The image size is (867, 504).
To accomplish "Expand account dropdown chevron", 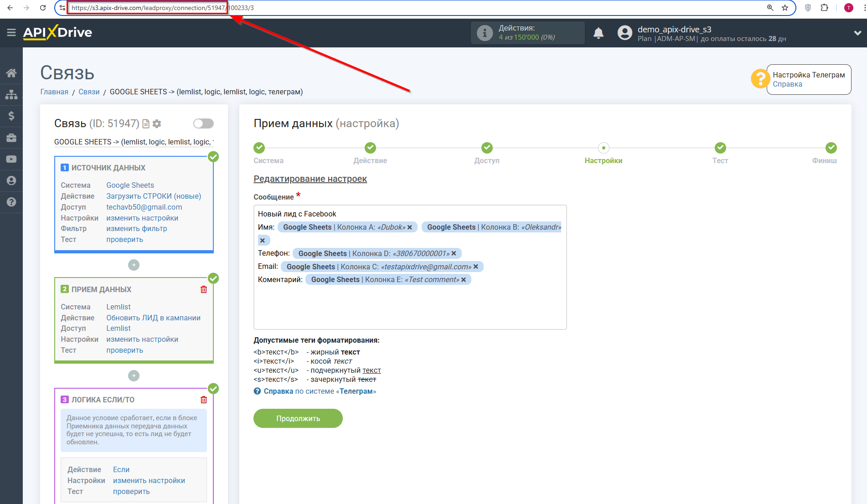I will tap(857, 33).
